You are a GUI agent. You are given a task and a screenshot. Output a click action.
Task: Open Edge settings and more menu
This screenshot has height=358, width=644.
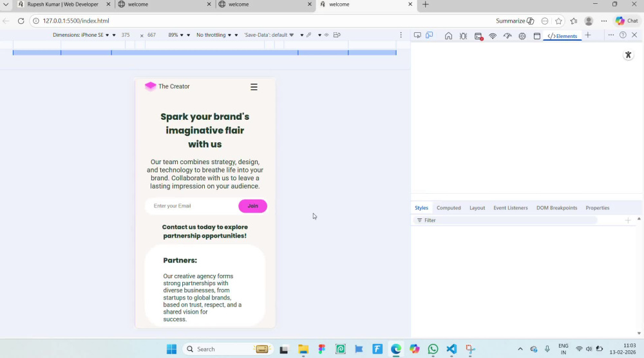click(x=604, y=21)
